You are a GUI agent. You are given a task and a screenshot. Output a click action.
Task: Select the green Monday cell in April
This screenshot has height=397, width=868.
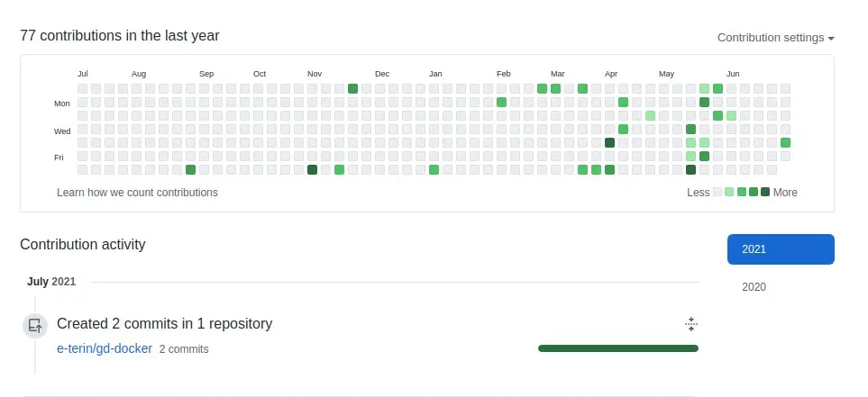[623, 103]
